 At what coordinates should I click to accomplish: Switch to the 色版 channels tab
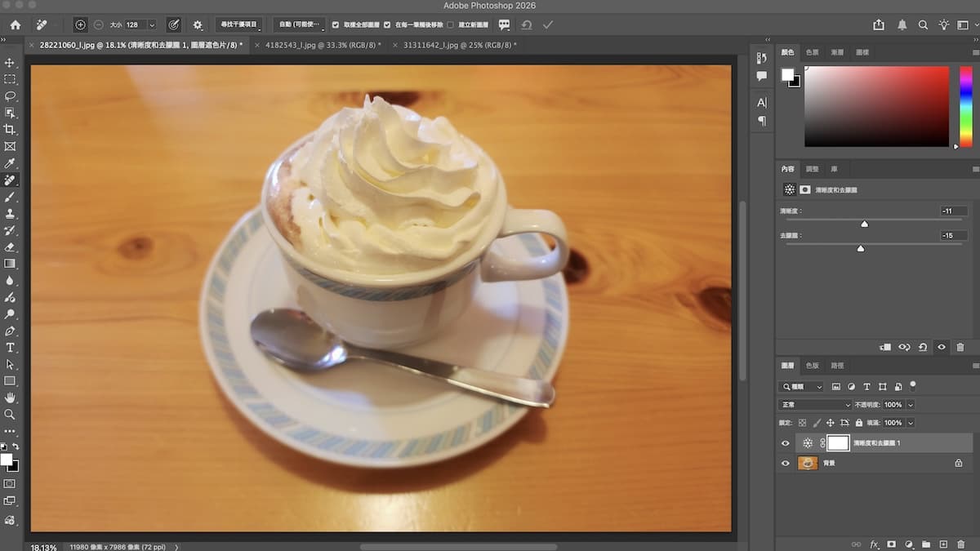[x=812, y=366]
